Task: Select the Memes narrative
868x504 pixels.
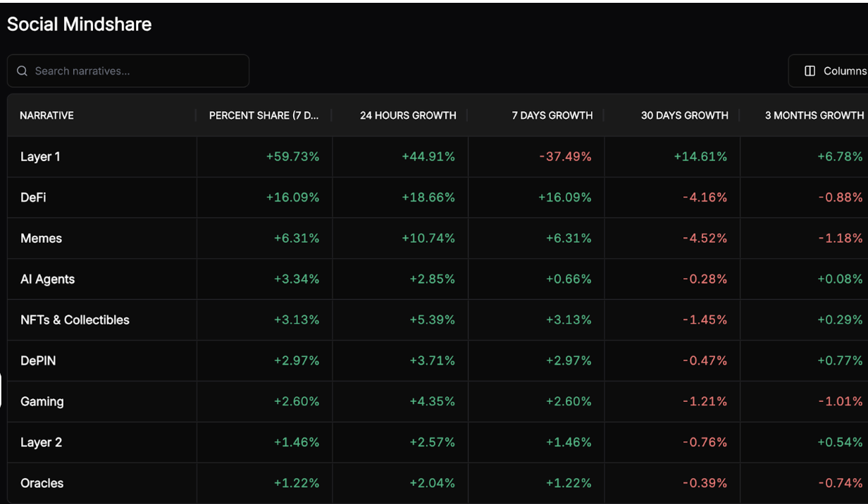Action: pos(41,239)
